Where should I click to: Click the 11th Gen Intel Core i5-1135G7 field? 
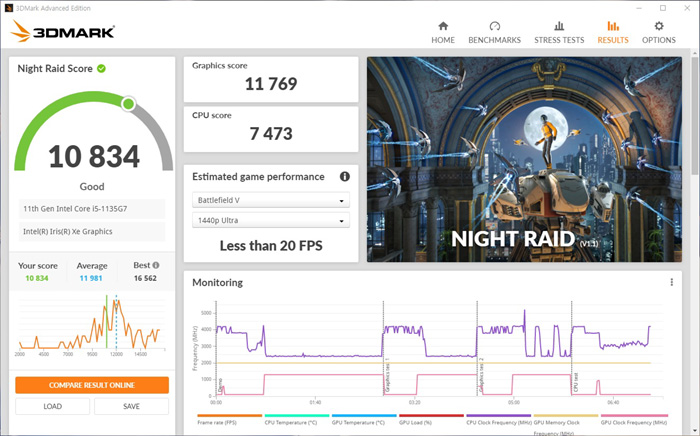click(x=92, y=209)
